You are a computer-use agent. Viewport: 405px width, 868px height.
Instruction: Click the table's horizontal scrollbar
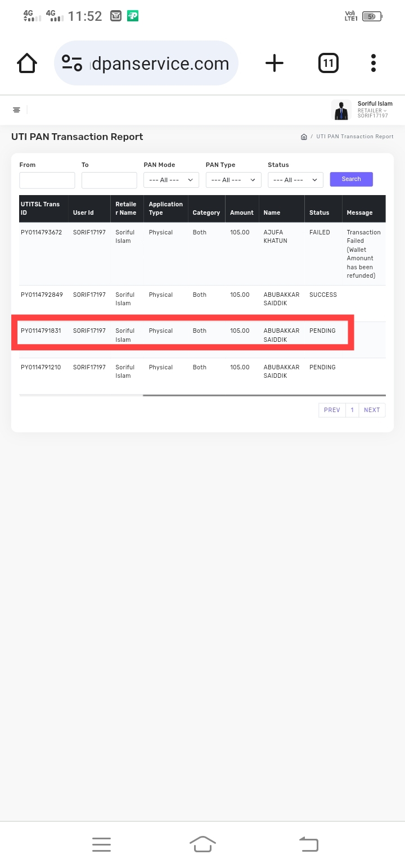[264, 395]
